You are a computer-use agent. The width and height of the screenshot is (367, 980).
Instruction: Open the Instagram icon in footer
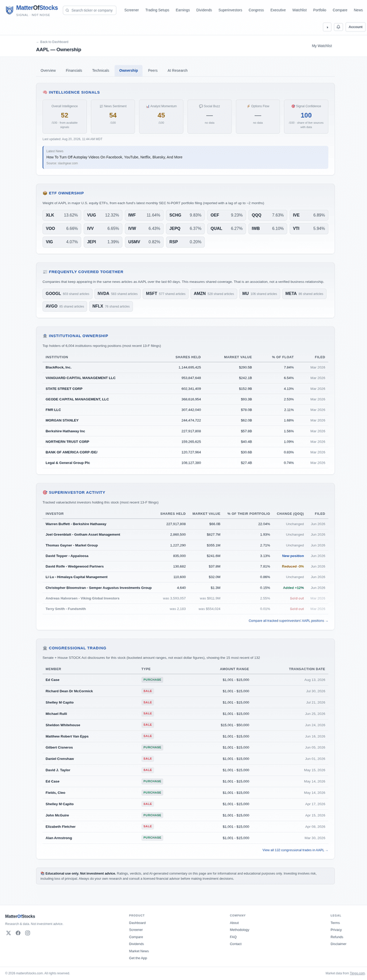point(28,933)
